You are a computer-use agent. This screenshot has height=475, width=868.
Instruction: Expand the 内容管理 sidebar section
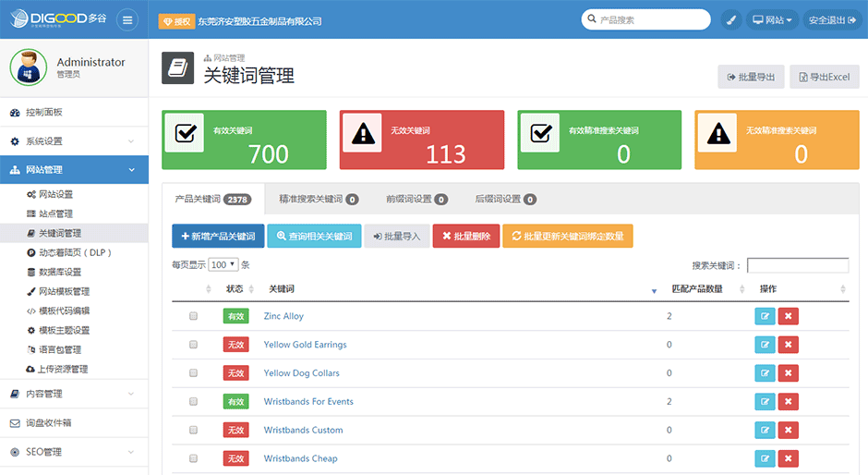[74, 394]
